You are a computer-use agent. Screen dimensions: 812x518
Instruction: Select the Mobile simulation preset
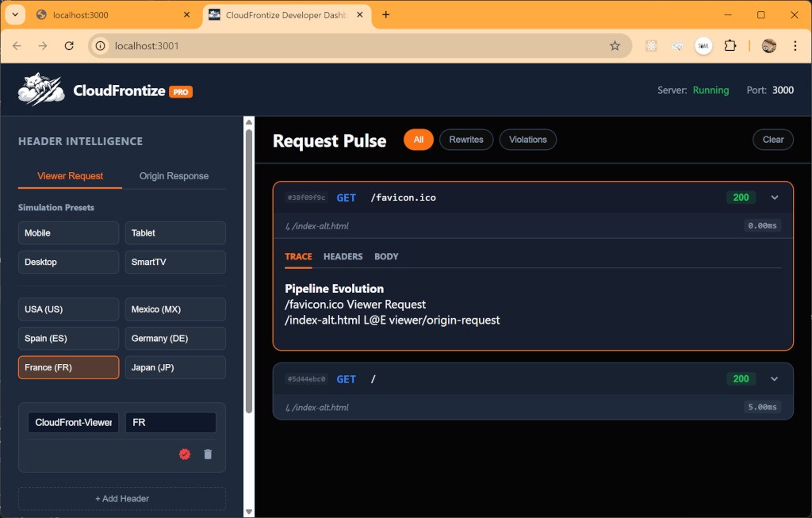point(68,232)
